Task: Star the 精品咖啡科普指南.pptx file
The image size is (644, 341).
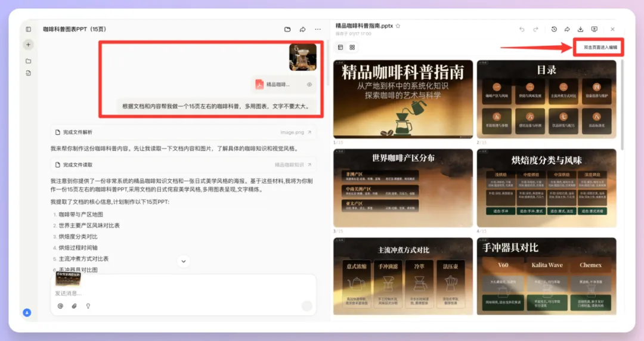Action: pyautogui.click(x=398, y=26)
